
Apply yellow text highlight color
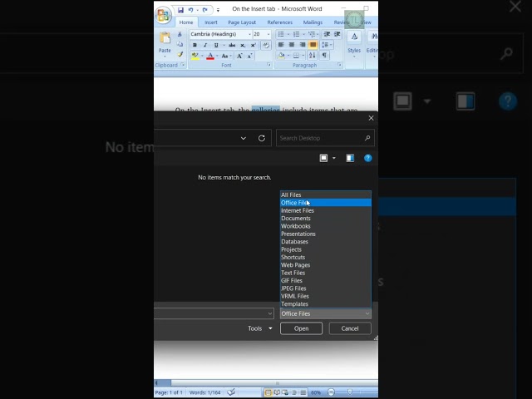click(x=195, y=56)
